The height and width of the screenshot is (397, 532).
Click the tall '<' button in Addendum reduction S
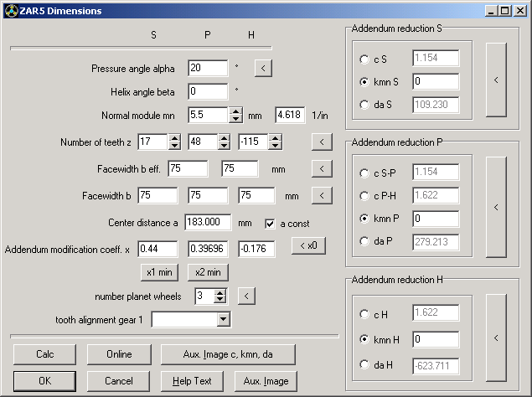(496, 80)
